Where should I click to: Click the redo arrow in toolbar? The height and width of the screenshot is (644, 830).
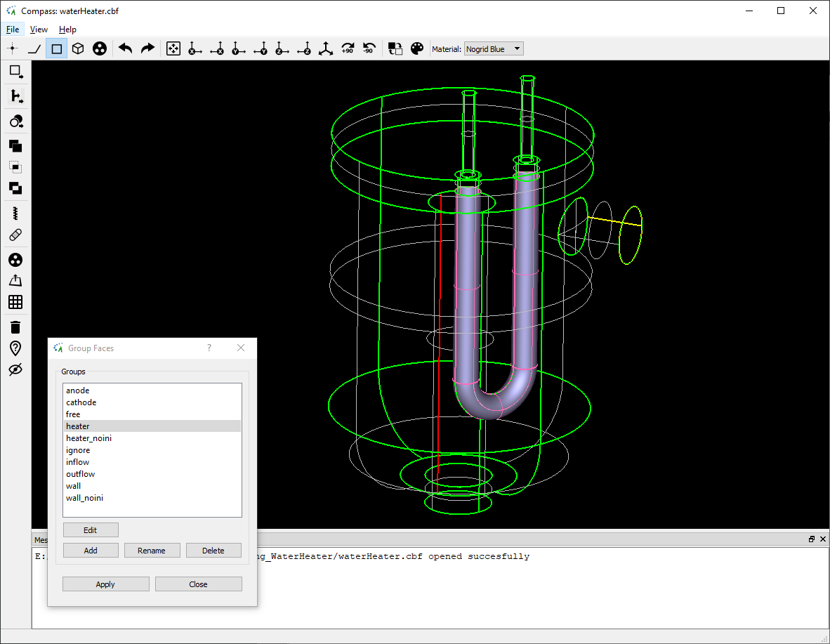point(147,48)
